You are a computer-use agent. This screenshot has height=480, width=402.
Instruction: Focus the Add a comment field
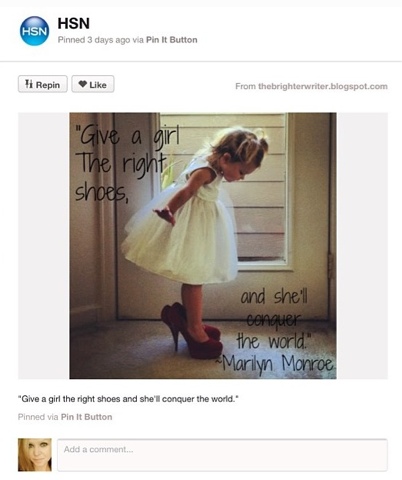(222, 455)
